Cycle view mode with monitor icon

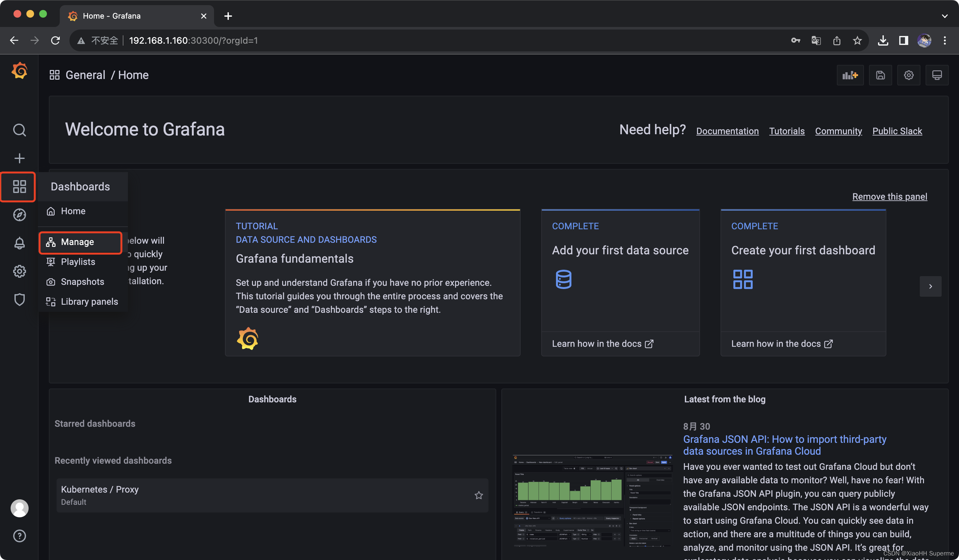[937, 75]
